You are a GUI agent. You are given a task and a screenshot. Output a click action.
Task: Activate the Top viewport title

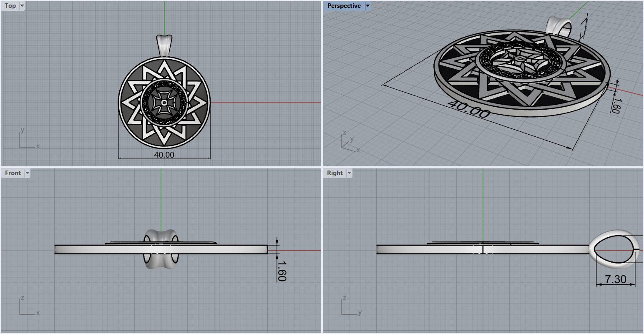click(10, 6)
